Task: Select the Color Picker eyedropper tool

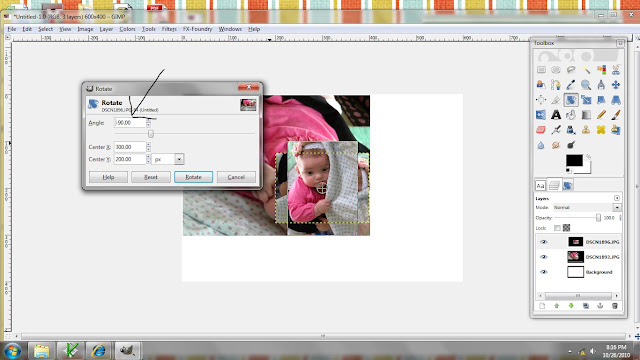Action: (571, 85)
